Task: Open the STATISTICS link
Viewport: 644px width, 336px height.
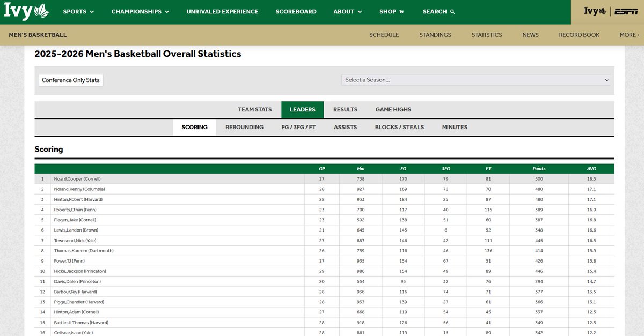Action: click(487, 35)
